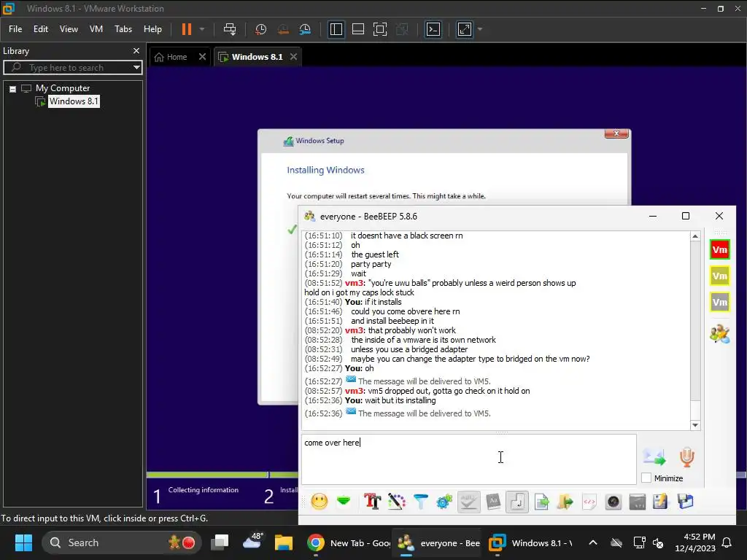Click the paste as source code icon

point(589,502)
